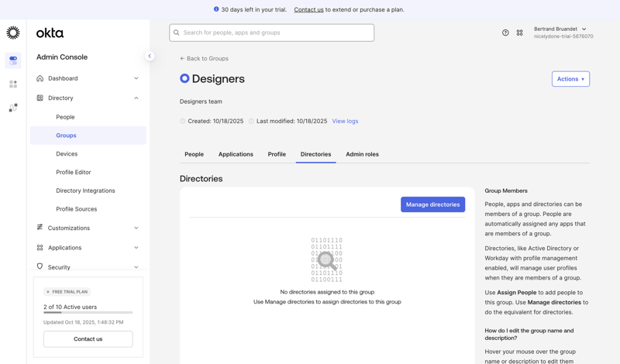This screenshot has height=364, width=620.
Task: Click the Security shield icon
Action: click(x=40, y=266)
